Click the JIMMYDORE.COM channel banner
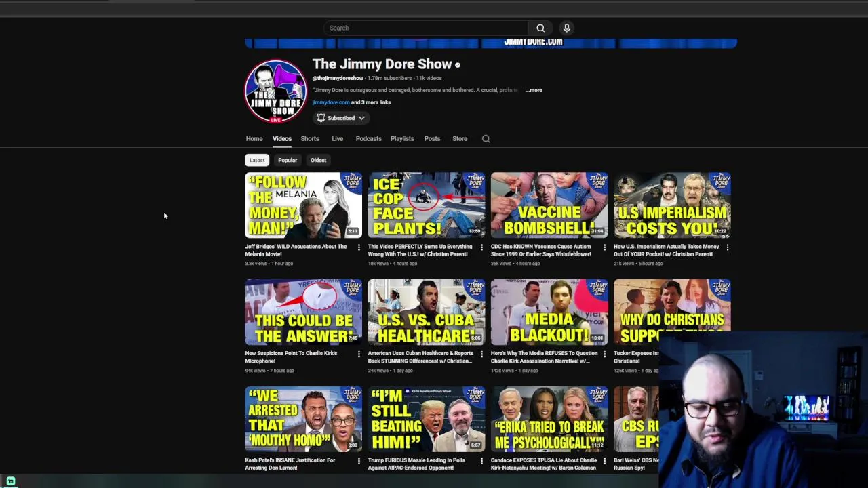This screenshot has width=868, height=488. click(491, 43)
